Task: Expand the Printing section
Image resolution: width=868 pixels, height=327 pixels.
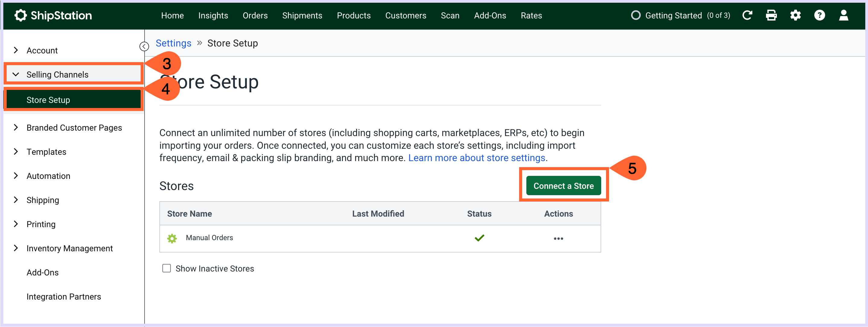Action: coord(15,224)
